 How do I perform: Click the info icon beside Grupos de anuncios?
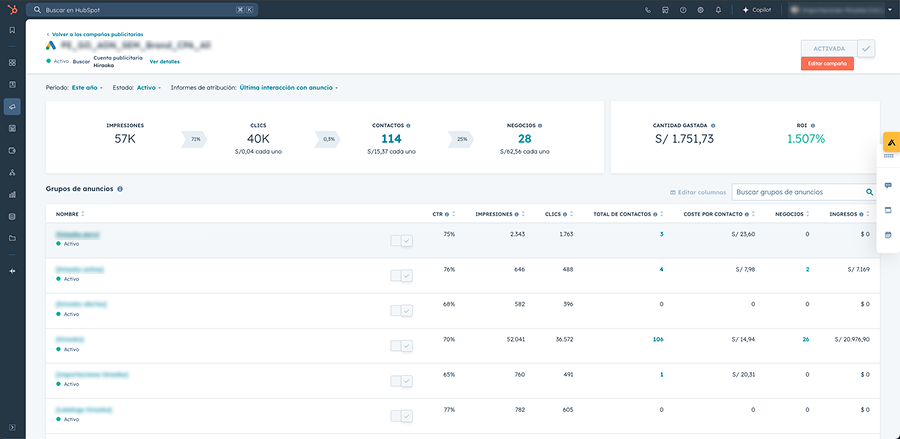click(x=120, y=189)
